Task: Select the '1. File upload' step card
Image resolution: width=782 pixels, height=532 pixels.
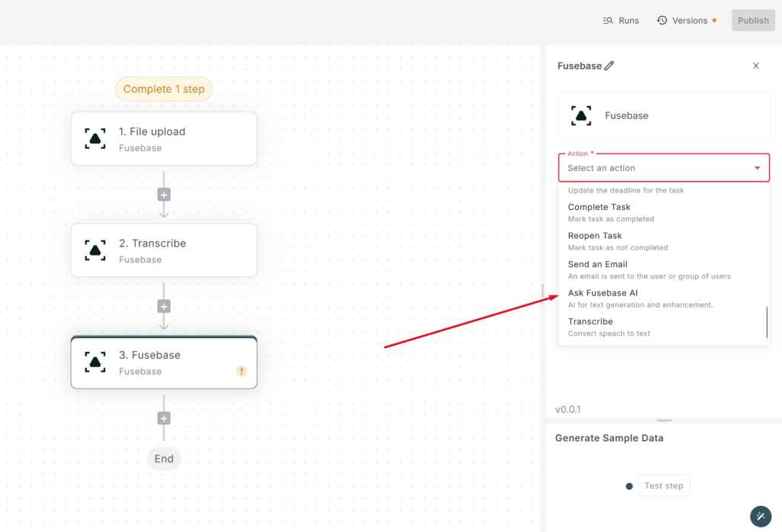Action: tap(163, 139)
